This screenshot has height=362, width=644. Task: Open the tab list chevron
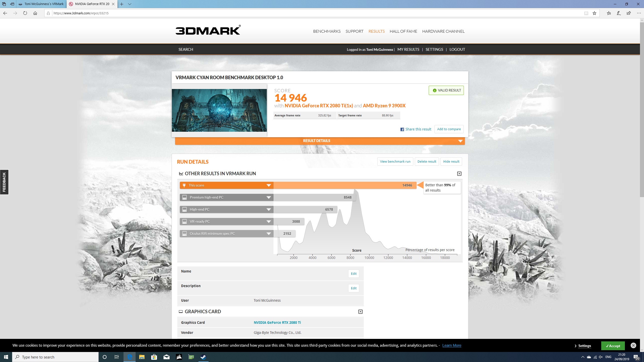pyautogui.click(x=130, y=4)
